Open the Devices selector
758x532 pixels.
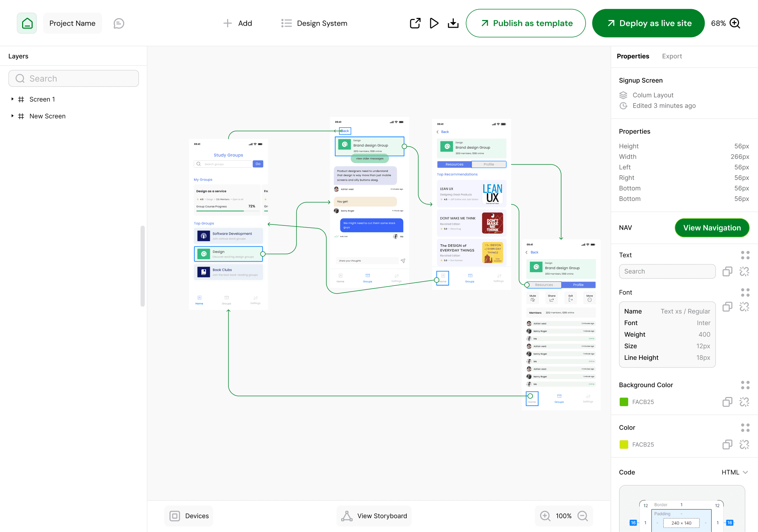[189, 516]
